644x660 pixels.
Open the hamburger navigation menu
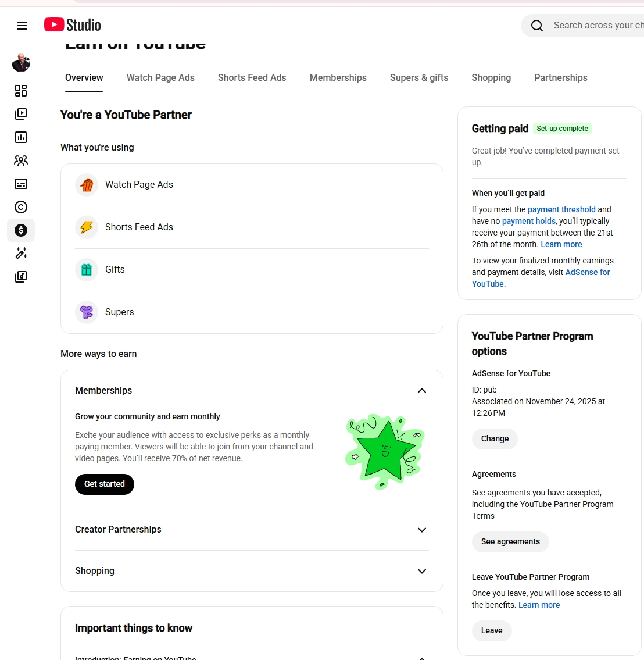tap(22, 26)
